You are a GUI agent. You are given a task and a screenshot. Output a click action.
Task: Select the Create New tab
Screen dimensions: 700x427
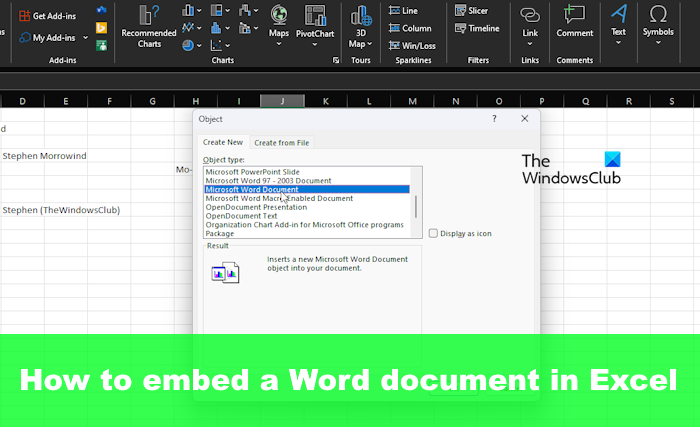click(223, 143)
